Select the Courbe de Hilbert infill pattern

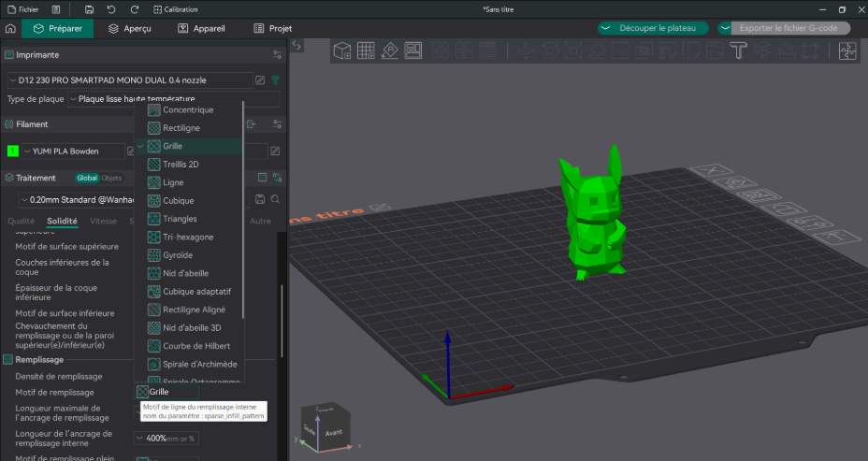pos(188,346)
